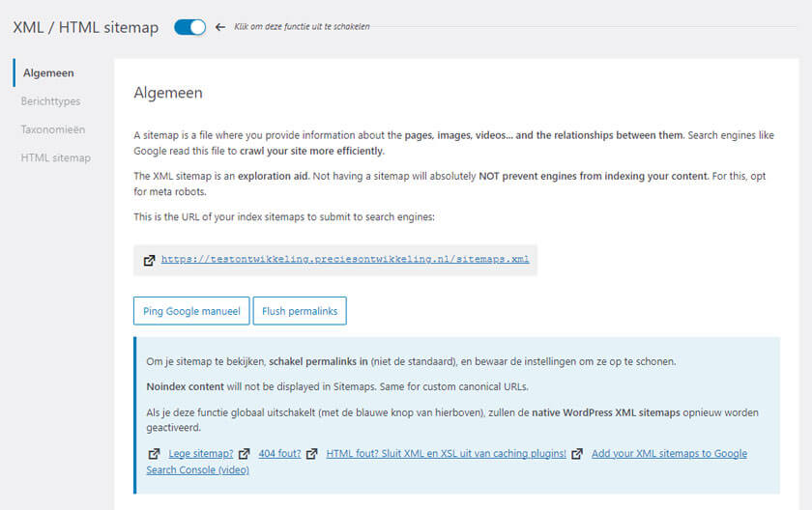This screenshot has width=812, height=510.
Task: Go to the HTML sitemap tab
Action: click(55, 157)
